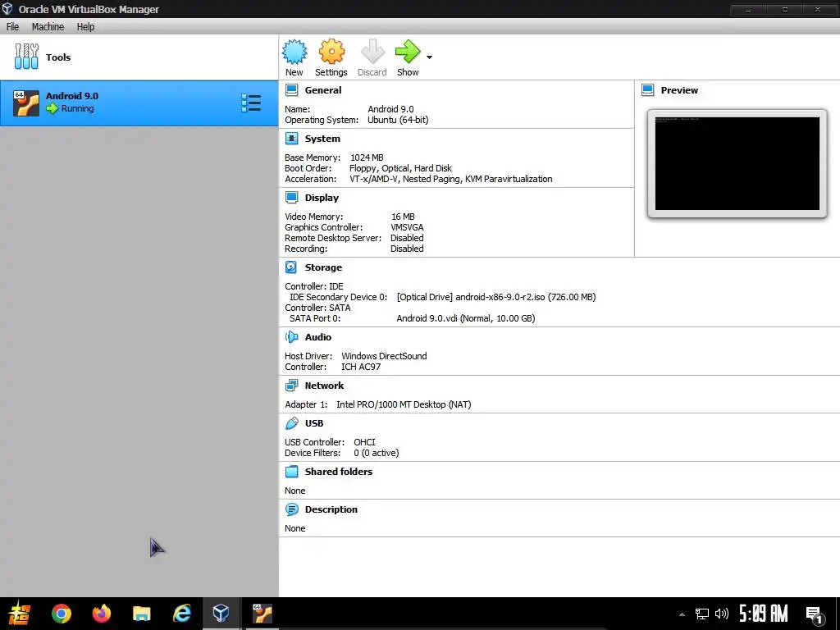Click the Display section screen icon
This screenshot has width=840, height=630.
pos(291,198)
